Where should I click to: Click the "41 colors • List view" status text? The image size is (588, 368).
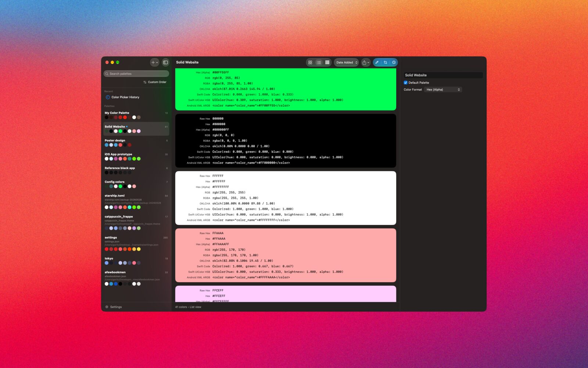pyautogui.click(x=188, y=307)
